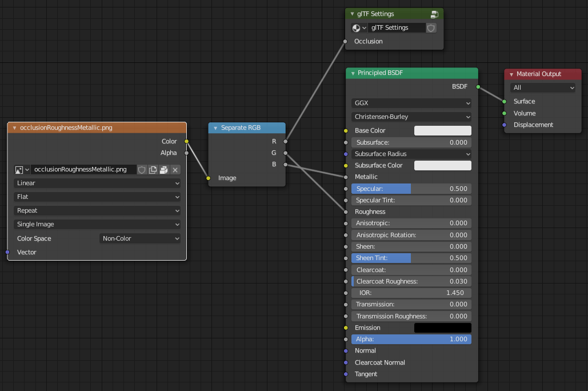
Task: Open the image browser icon on the texture node
Action: (x=19, y=169)
